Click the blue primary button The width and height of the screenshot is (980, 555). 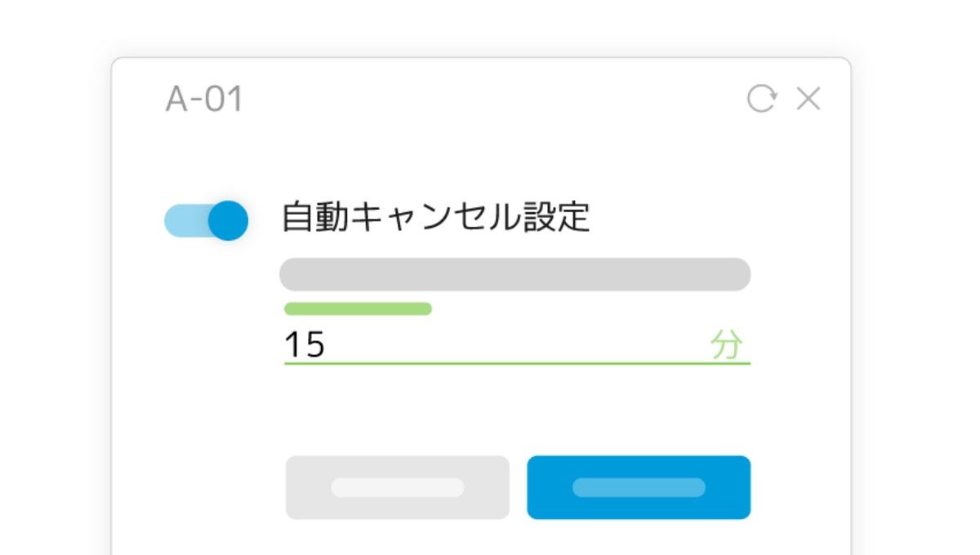pos(639,487)
